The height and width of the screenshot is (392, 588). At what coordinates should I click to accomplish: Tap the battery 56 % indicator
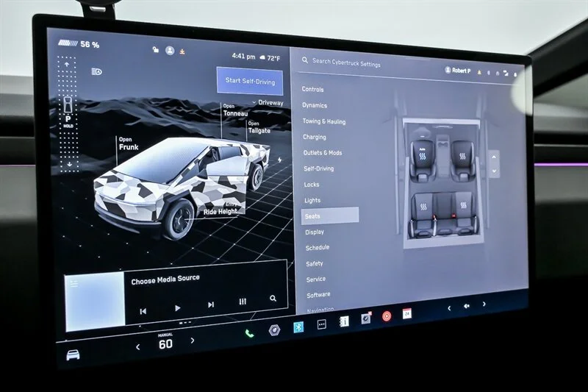click(x=79, y=44)
